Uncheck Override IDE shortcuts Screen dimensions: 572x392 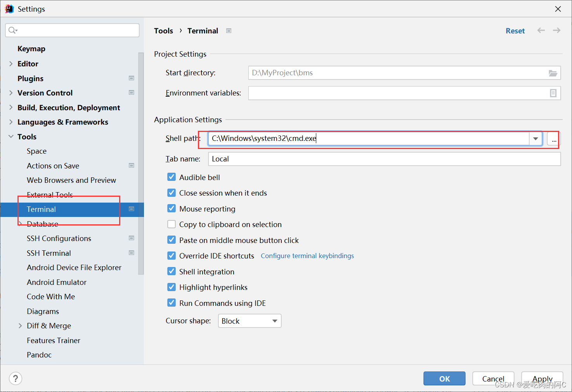(172, 255)
